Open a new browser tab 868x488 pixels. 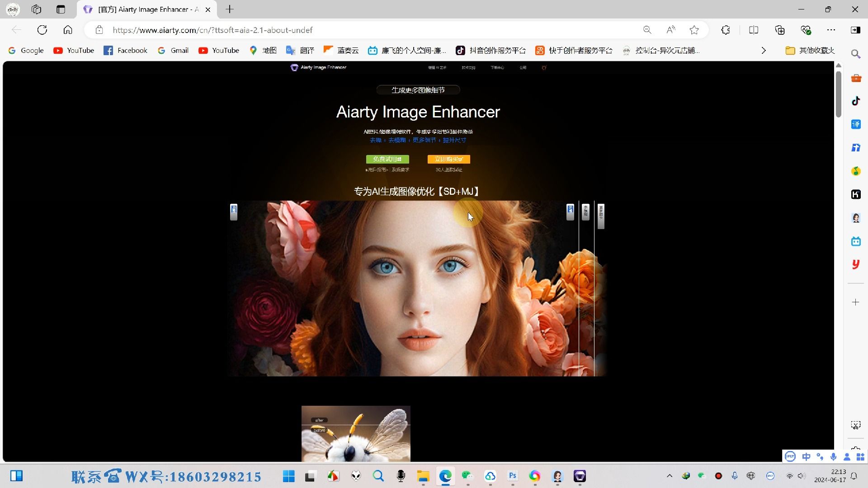tap(230, 9)
